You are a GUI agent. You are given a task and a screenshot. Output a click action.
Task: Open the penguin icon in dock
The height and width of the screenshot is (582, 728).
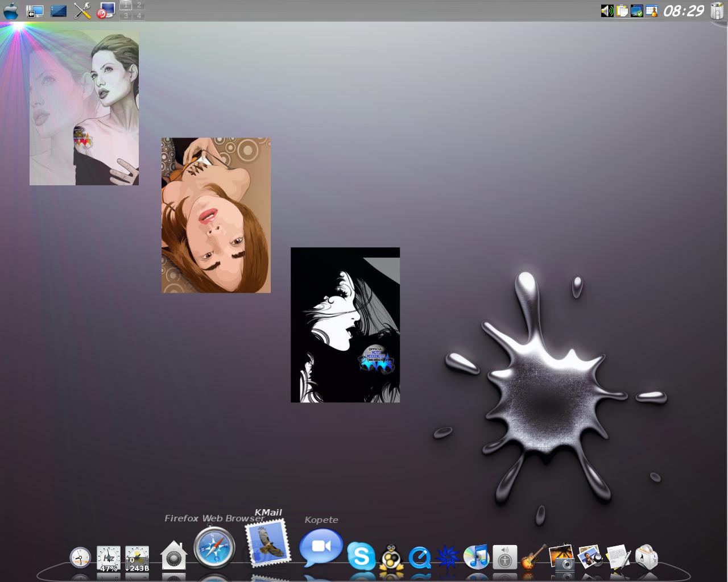[x=391, y=557]
